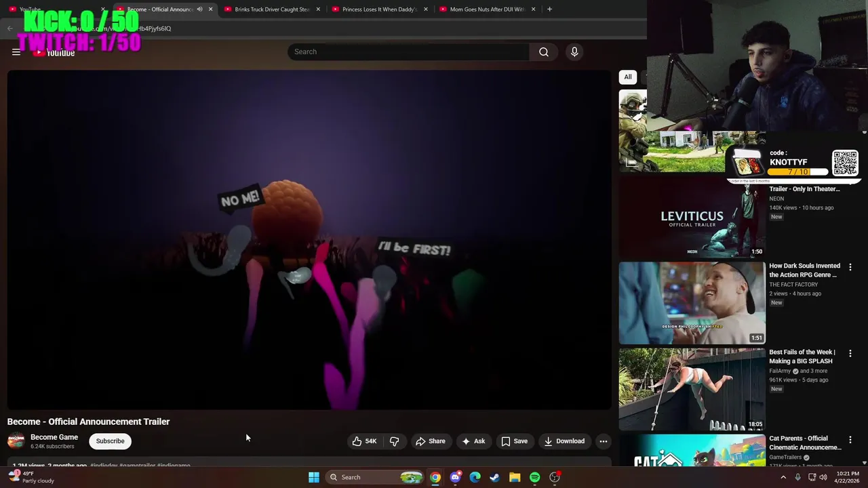Open the Cat Parents cinematic thumbnail

point(692,451)
